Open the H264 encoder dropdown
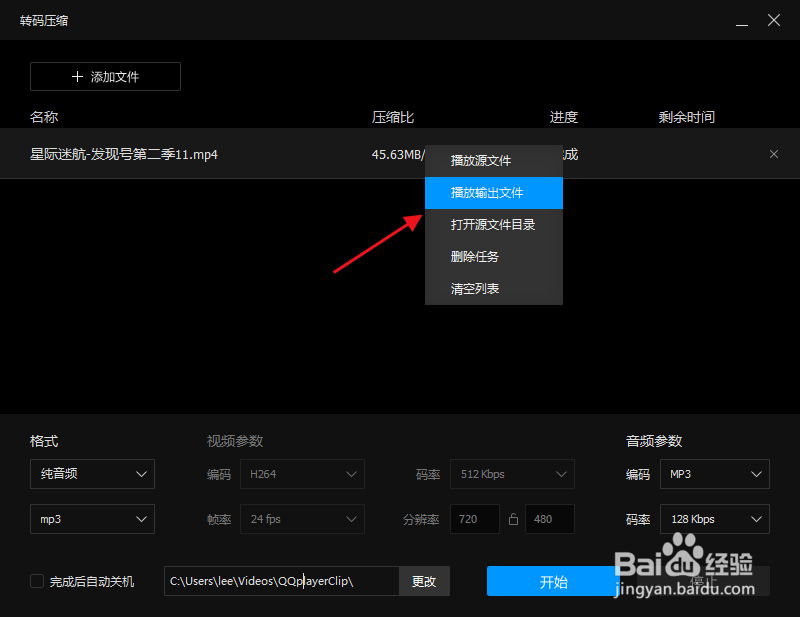This screenshot has width=800, height=617. point(302,474)
